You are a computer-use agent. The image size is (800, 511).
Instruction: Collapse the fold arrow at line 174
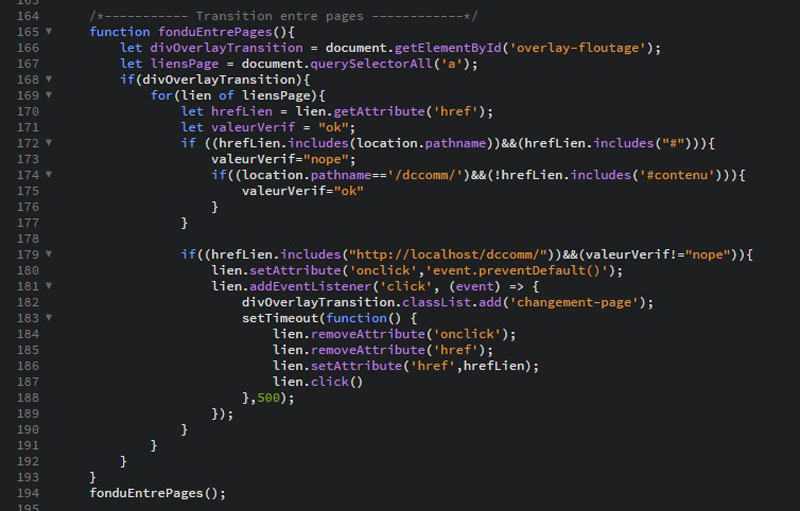(x=49, y=174)
